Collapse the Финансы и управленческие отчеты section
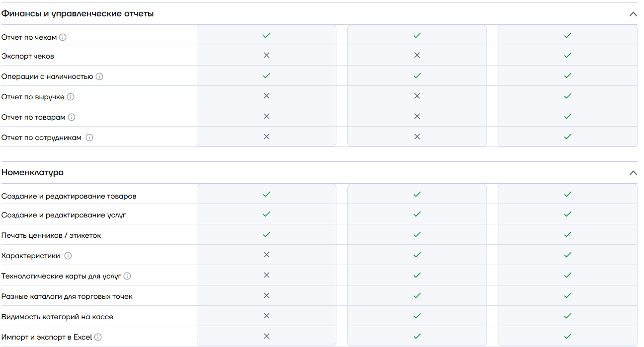This screenshot has height=347, width=644. click(633, 14)
